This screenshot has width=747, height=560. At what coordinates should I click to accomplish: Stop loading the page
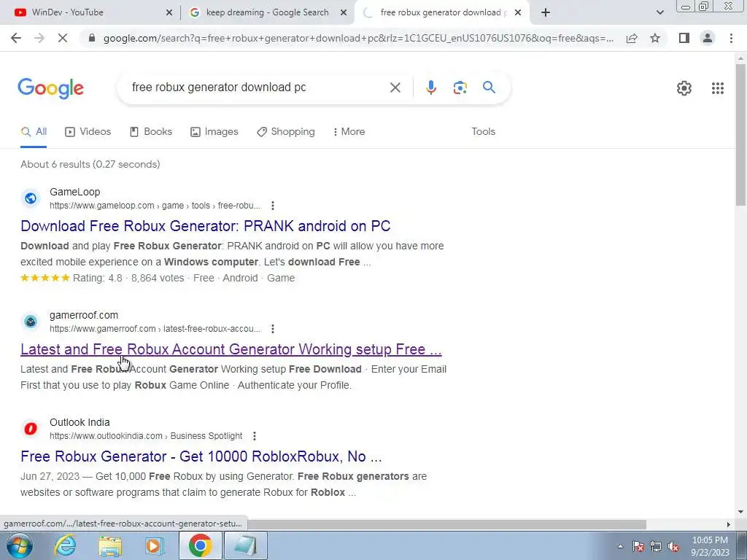[x=63, y=38]
